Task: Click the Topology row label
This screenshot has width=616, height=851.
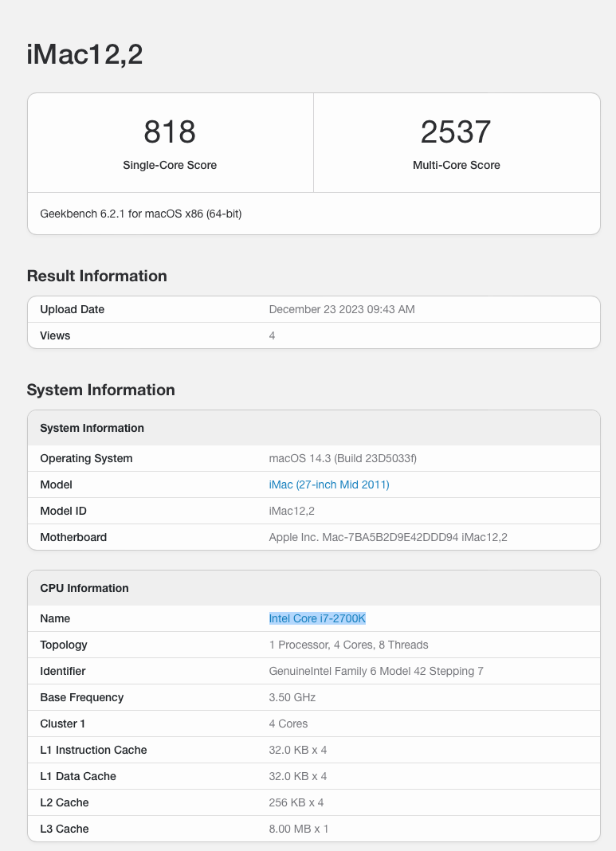Action: [x=64, y=645]
